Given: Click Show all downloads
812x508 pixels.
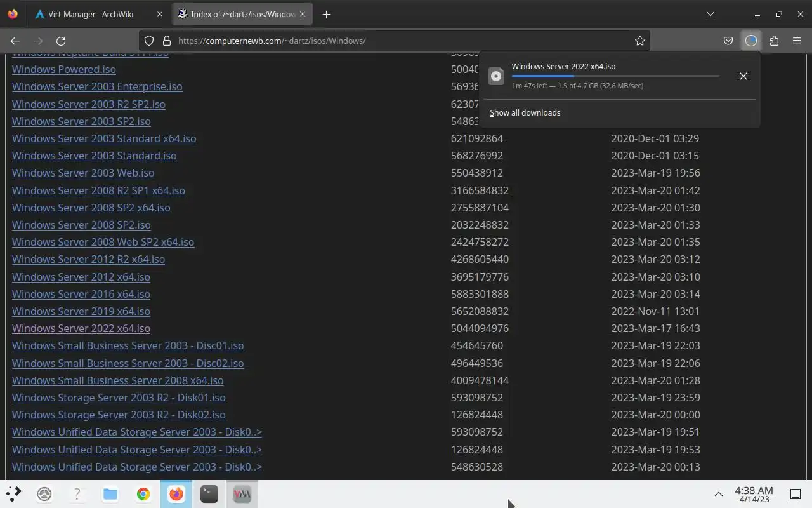Looking at the screenshot, I should point(525,112).
